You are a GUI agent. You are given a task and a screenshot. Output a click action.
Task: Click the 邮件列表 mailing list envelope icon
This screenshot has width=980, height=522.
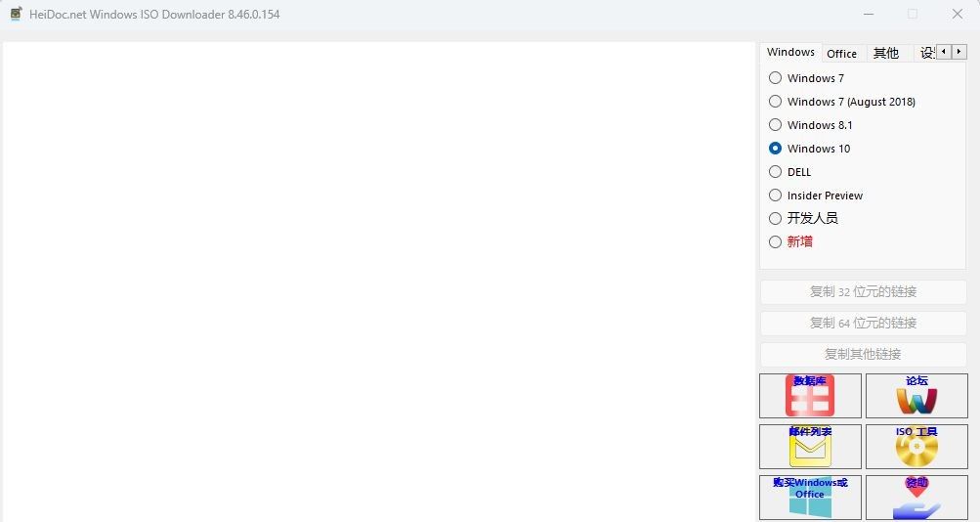coord(810,447)
